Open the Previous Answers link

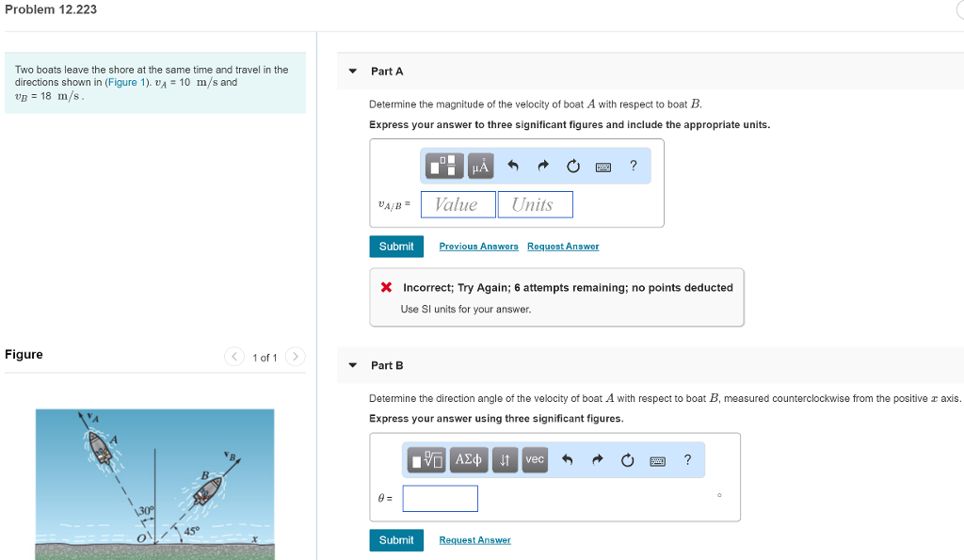[x=478, y=247]
